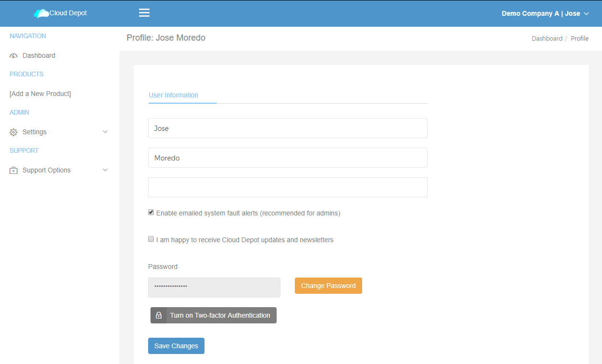The width and height of the screenshot is (602, 364).
Task: Click the Support Options box icon
Action: (x=13, y=170)
